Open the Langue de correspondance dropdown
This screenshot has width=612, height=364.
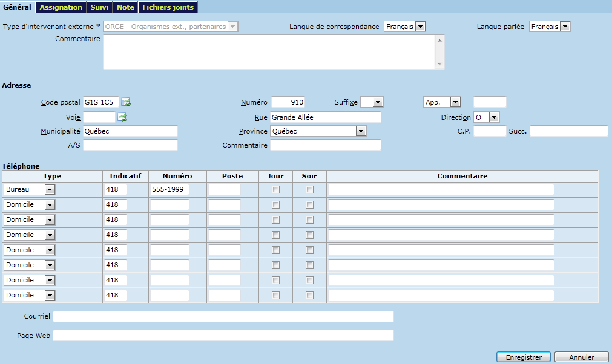421,27
